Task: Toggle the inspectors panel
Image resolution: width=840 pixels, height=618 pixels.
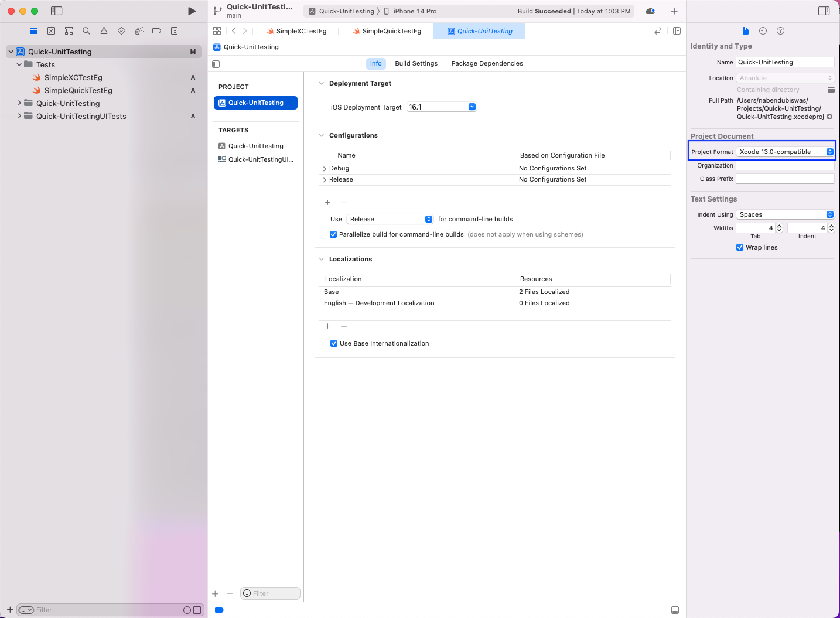Action: (x=824, y=11)
